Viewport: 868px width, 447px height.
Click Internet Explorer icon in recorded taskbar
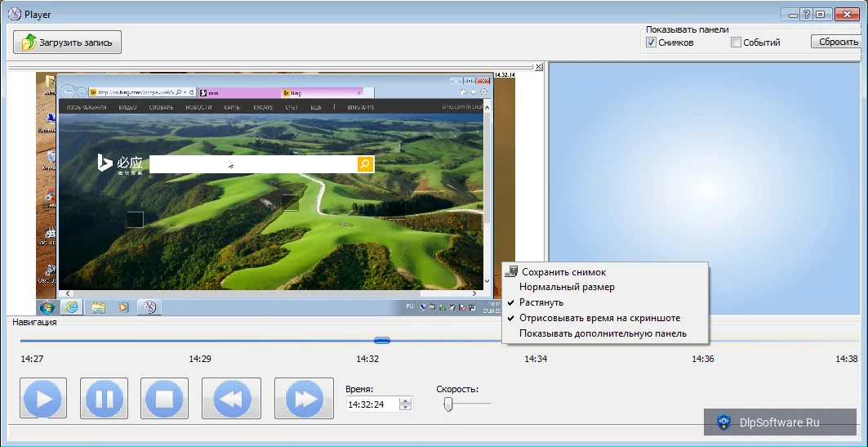(71, 307)
